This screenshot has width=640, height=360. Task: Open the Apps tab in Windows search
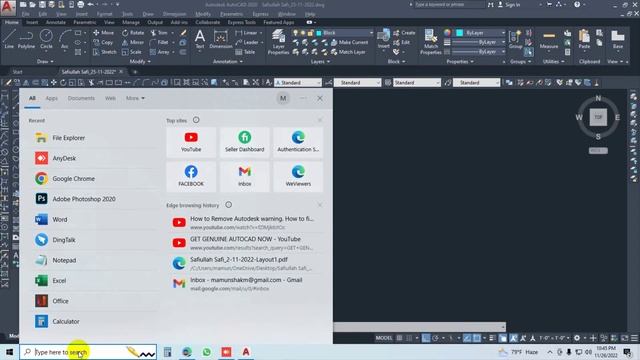click(51, 98)
